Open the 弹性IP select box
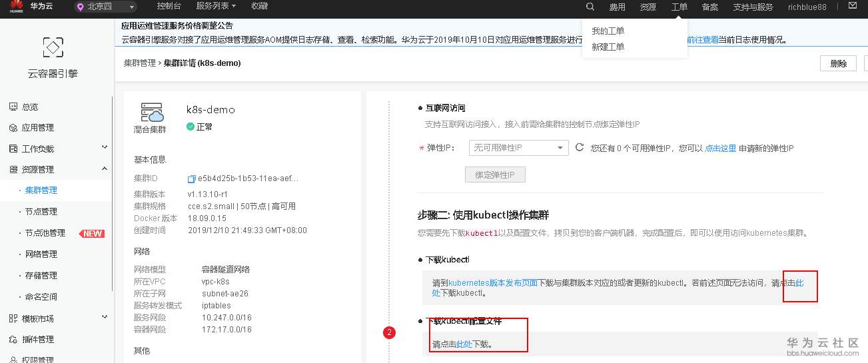This screenshot has width=868, height=363. click(x=518, y=148)
